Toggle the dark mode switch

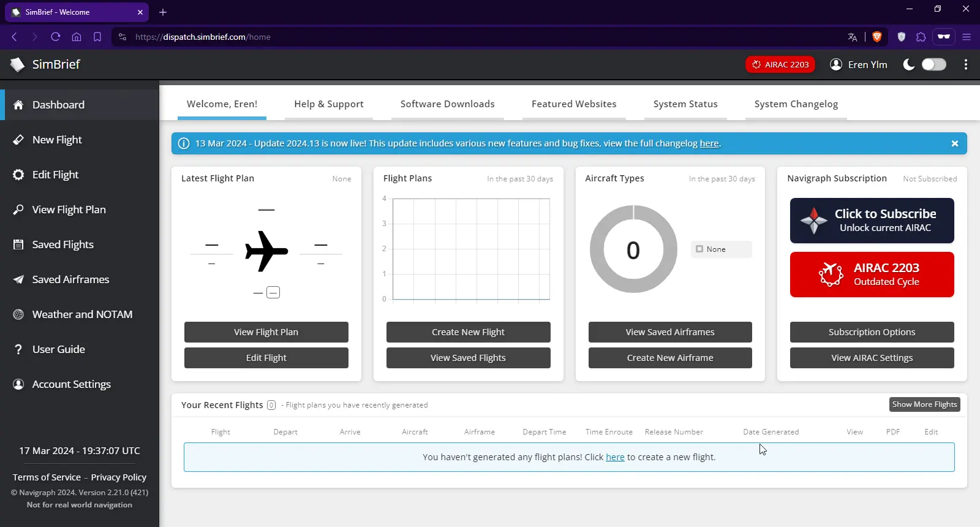pos(934,64)
